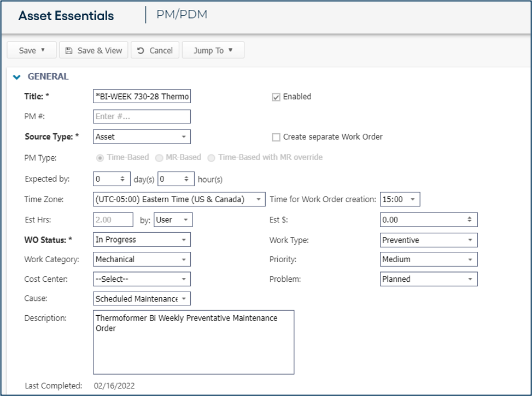Viewport: 532px width, 396px height.
Task: Open the Work Category dropdown
Action: (x=142, y=259)
